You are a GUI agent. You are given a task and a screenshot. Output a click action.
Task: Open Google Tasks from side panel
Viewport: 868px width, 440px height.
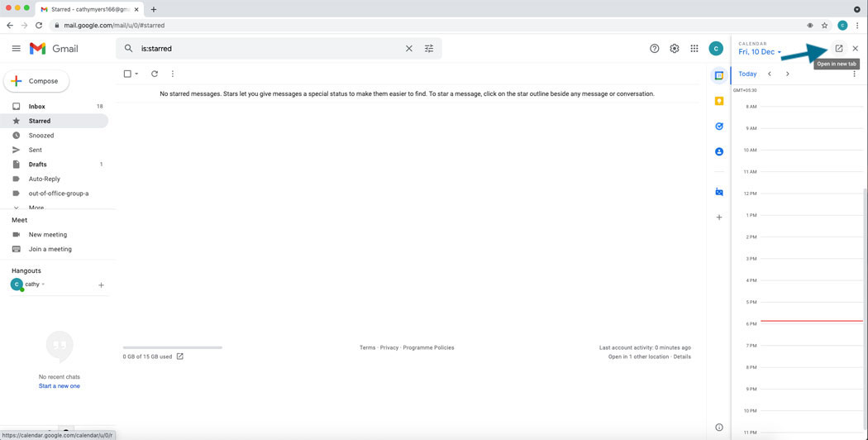719,127
